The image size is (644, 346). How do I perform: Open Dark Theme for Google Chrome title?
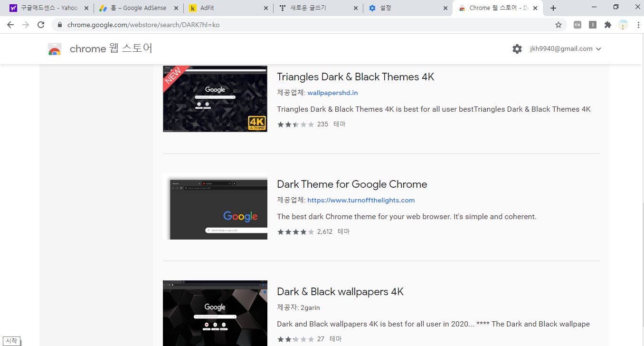pos(352,184)
